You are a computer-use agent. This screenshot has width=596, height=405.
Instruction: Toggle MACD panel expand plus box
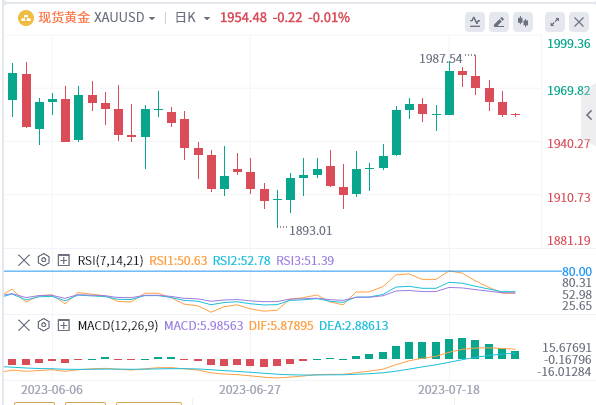coord(63,325)
